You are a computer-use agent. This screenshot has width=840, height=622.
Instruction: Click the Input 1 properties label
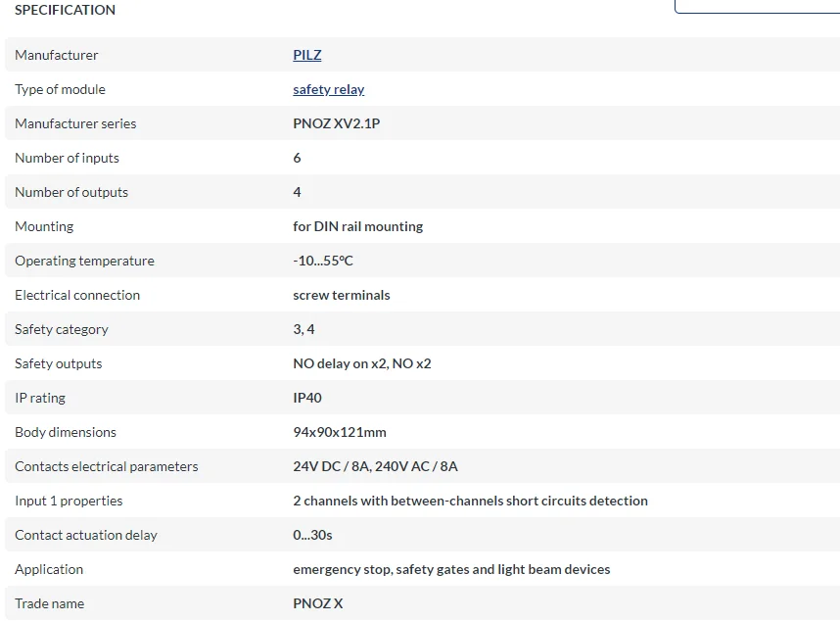click(x=69, y=501)
